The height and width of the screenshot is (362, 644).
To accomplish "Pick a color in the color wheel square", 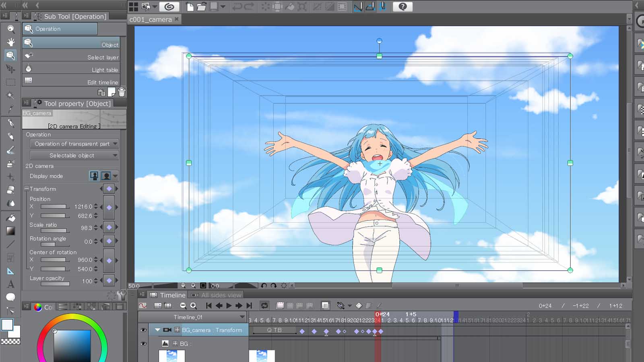I will click(x=72, y=346).
